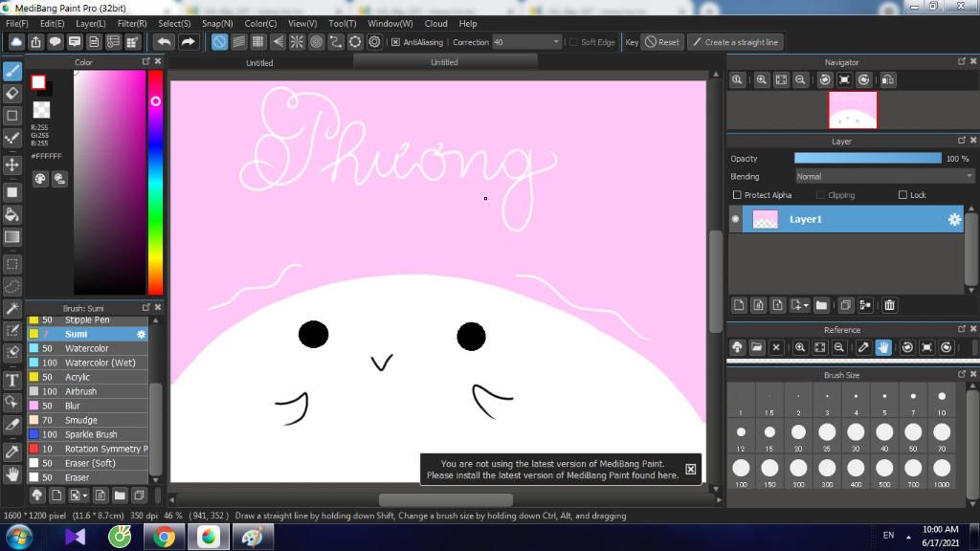Open Sumi brush settings gear
980x551 pixels.
tap(142, 334)
